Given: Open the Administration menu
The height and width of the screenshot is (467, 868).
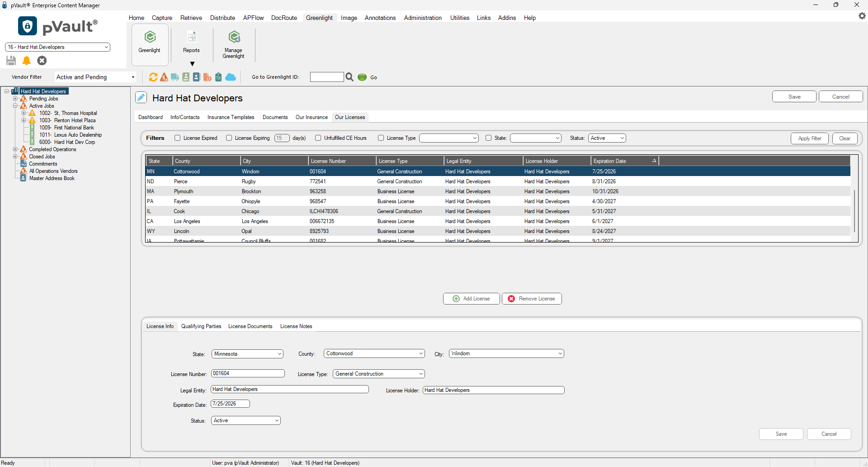Looking at the screenshot, I should (x=423, y=18).
